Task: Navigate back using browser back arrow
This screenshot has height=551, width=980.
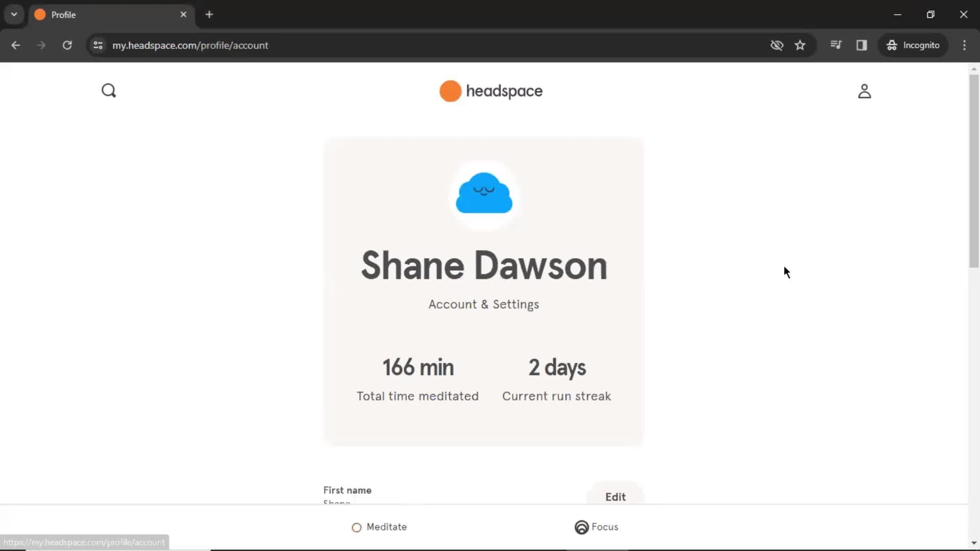Action: click(15, 45)
